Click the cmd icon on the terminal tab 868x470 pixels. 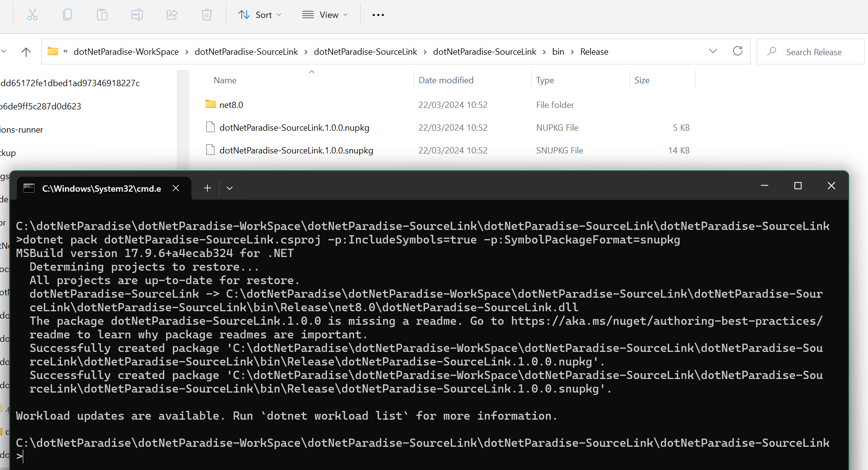[29, 188]
